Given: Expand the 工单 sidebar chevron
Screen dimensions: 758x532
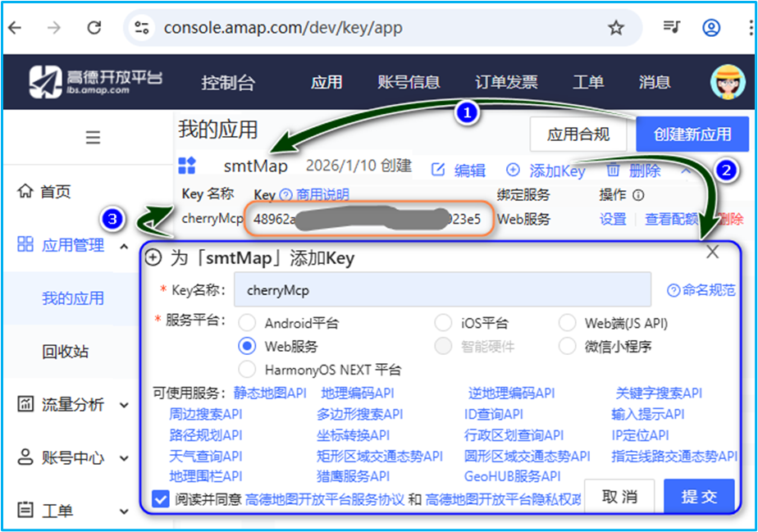Looking at the screenshot, I should coord(124,512).
